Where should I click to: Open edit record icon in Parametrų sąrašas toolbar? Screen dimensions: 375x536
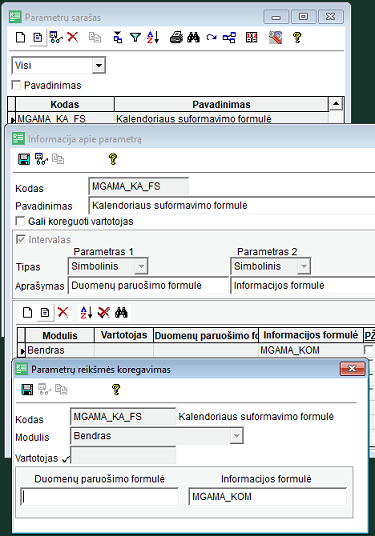[38, 37]
